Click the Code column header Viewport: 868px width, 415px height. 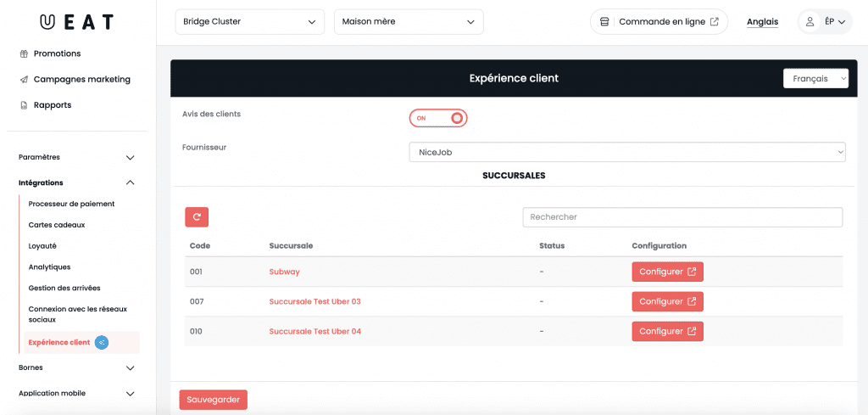click(x=200, y=246)
